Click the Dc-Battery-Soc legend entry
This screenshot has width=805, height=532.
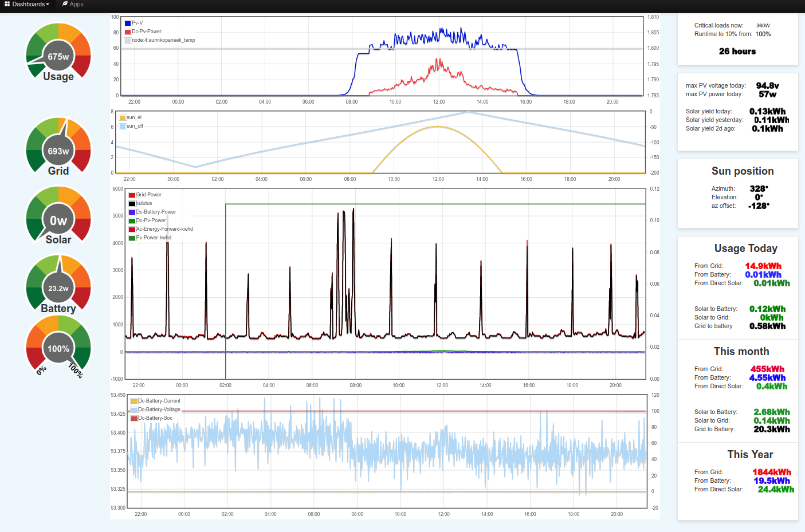click(x=155, y=418)
